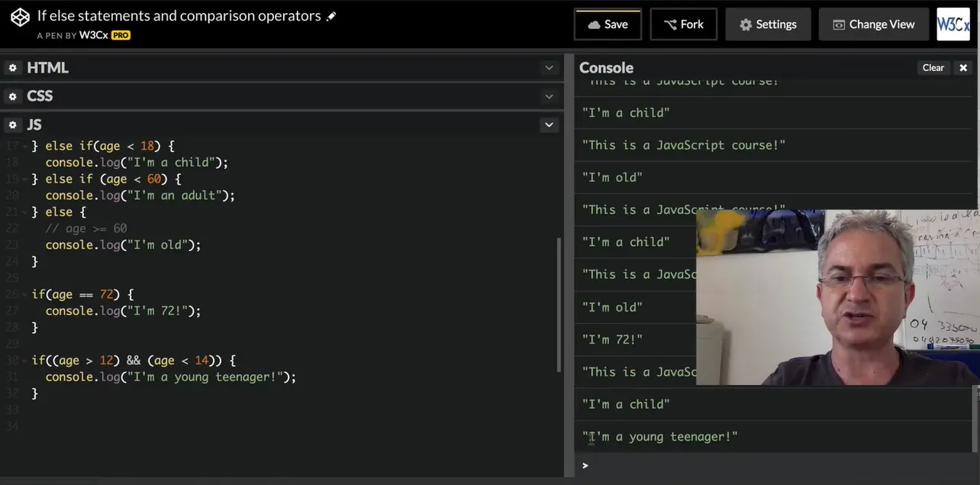Click code line console.log("I'm 72!")
This screenshot has height=485, width=980.
click(x=123, y=311)
